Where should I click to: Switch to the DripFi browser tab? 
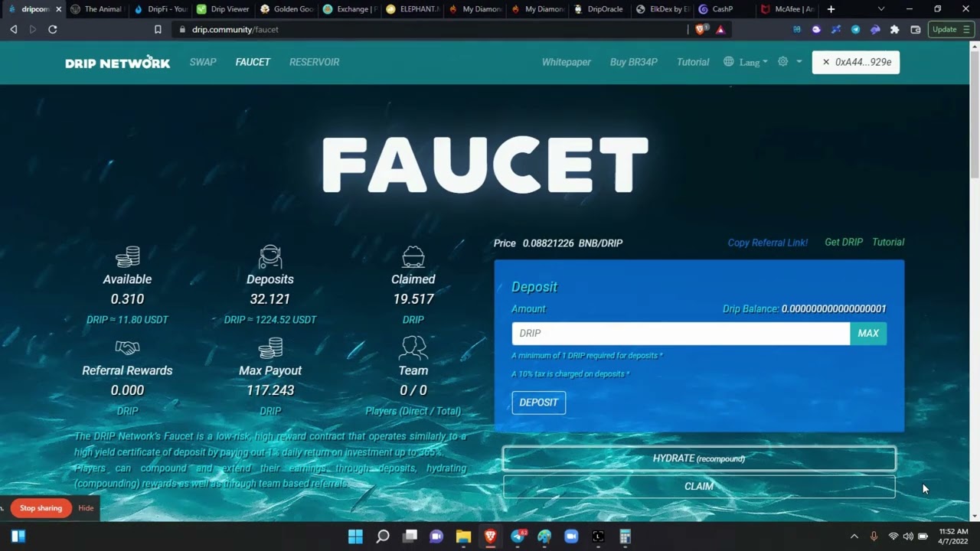click(x=159, y=9)
